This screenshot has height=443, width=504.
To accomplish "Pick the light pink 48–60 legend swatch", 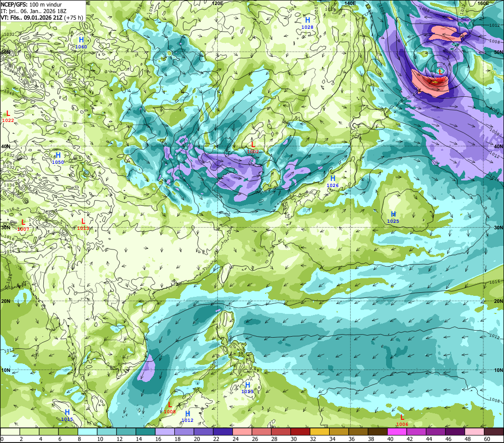I will tap(474, 431).
